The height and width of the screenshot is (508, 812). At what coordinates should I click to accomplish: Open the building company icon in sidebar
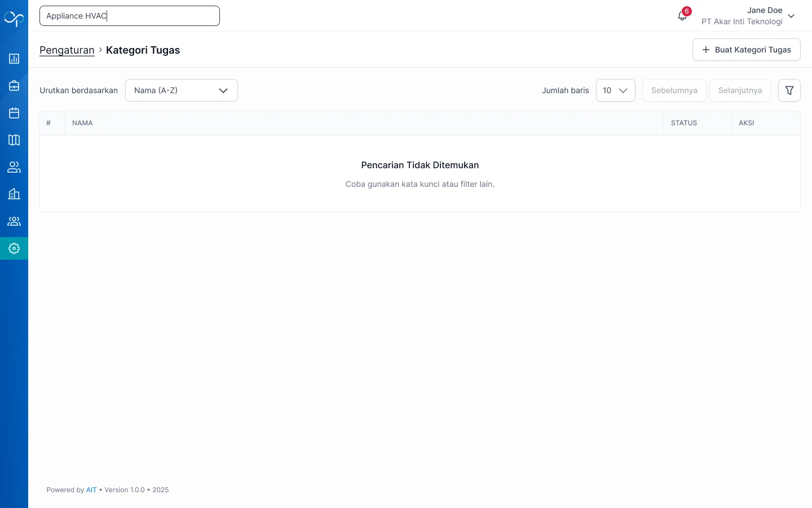[x=14, y=194]
